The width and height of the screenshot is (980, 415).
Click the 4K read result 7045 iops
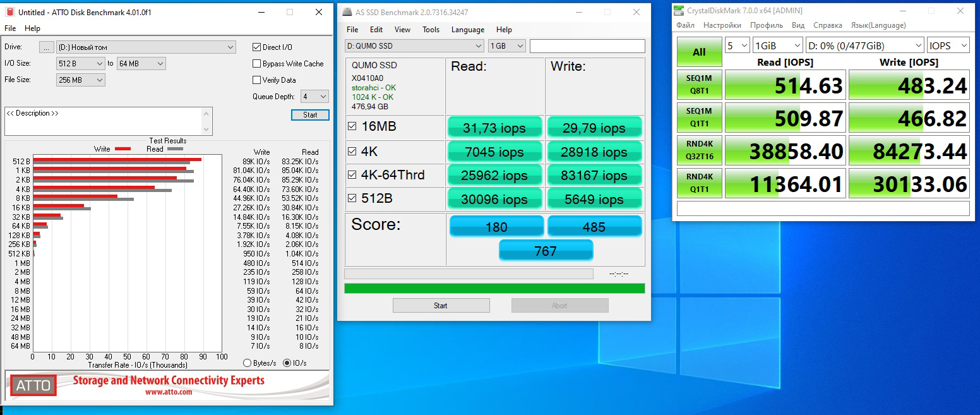(x=495, y=152)
